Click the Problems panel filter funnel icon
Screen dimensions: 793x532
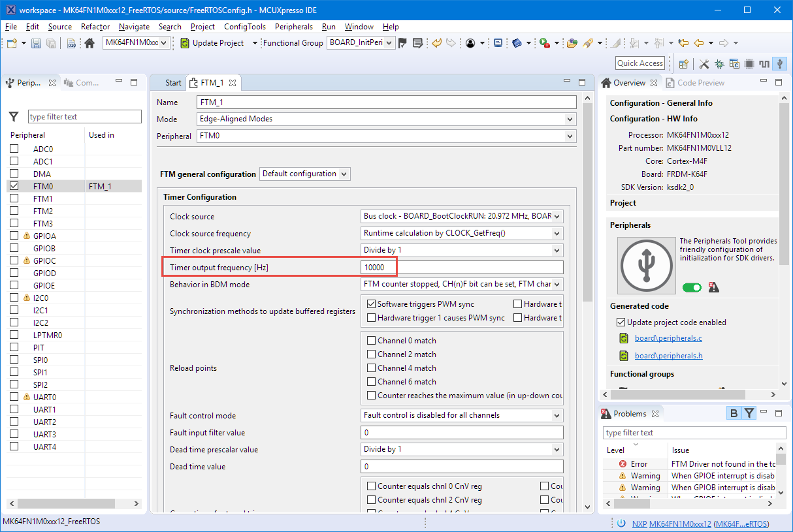[x=749, y=413]
